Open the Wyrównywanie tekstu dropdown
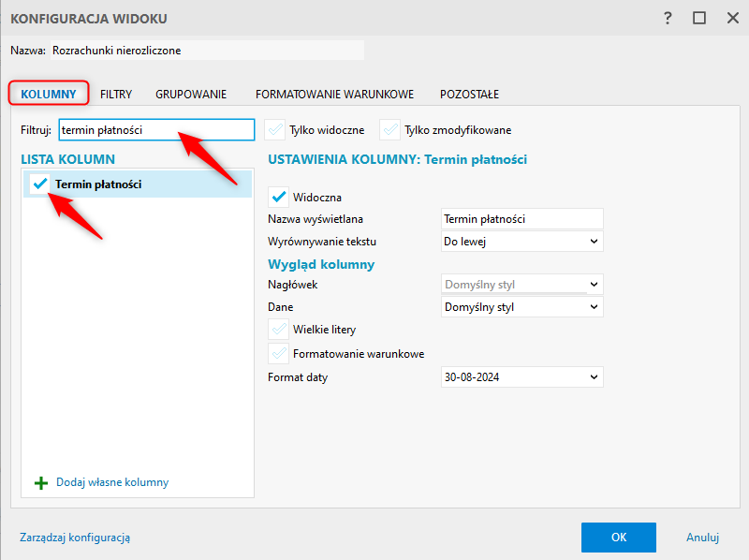 (x=521, y=242)
